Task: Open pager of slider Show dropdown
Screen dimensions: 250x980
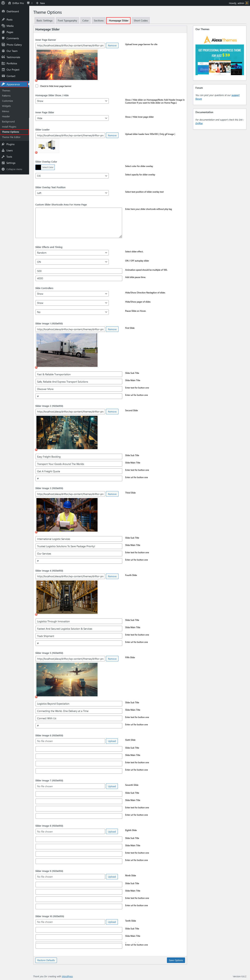Action: coord(72,303)
